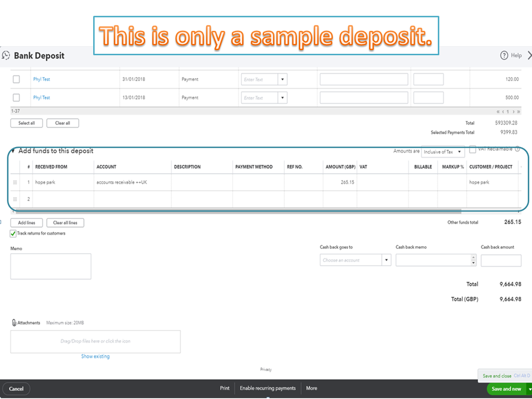The width and height of the screenshot is (532, 399).
Task: Click the Cash back memo field
Action: pos(433,260)
